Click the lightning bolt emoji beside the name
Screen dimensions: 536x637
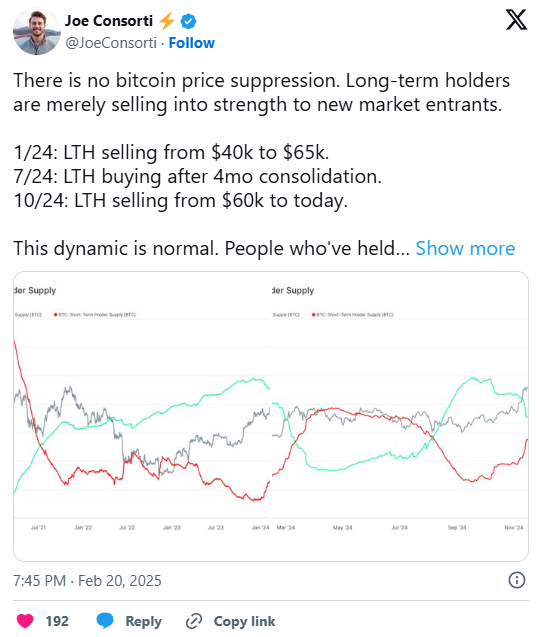click(x=167, y=21)
